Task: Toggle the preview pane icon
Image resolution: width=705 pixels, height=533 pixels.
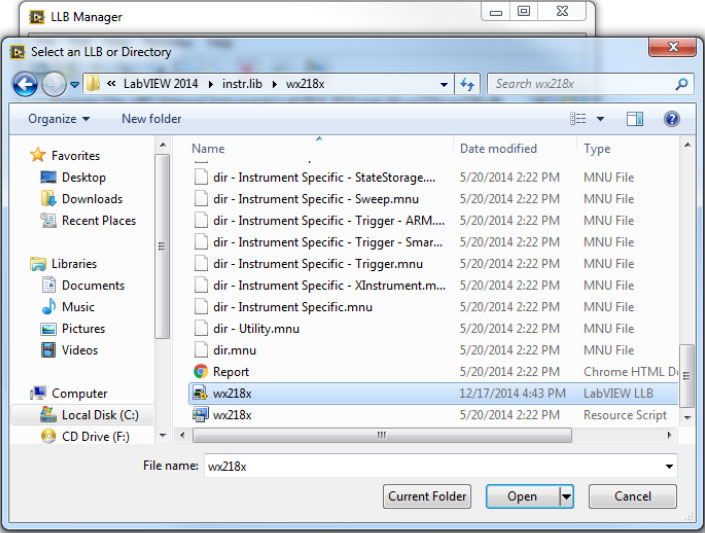Action: (x=634, y=119)
